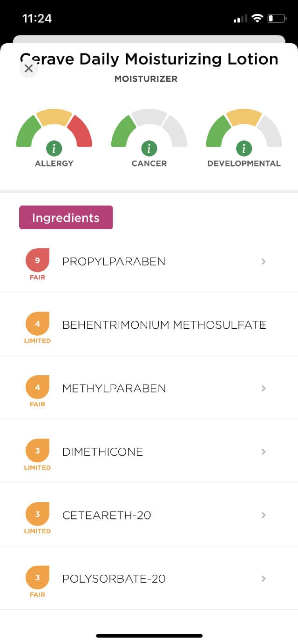
Task: Expand Methylparaben details chevron
Action: pos(264,388)
